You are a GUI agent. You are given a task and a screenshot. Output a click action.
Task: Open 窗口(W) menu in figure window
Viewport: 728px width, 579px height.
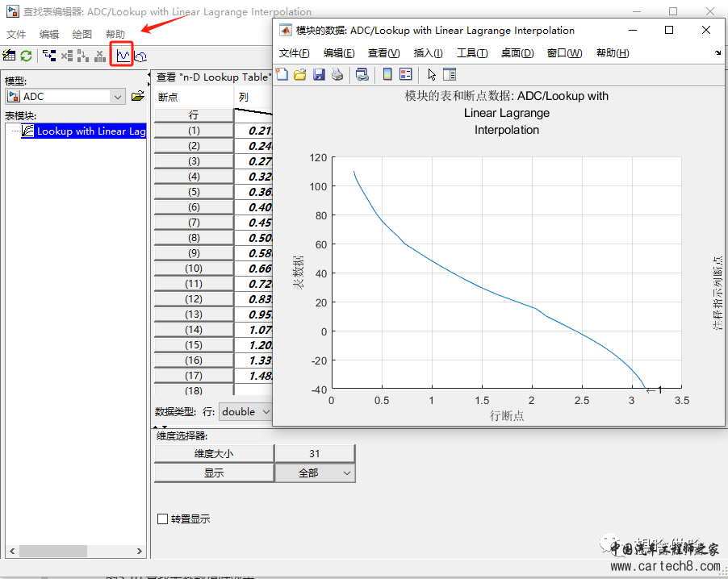click(565, 53)
